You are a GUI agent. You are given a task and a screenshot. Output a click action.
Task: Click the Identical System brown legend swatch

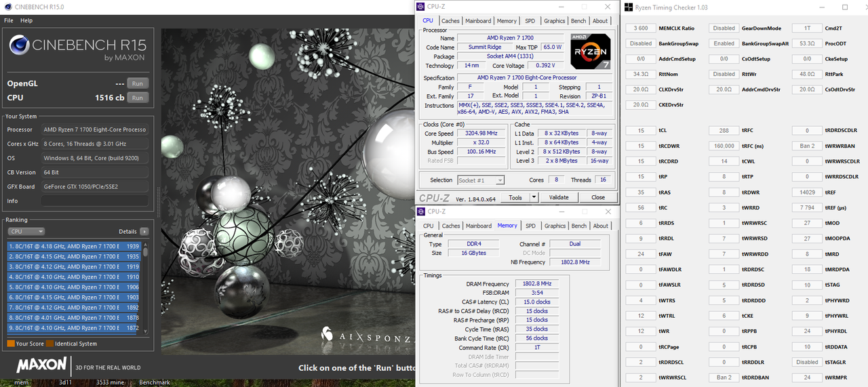[50, 344]
